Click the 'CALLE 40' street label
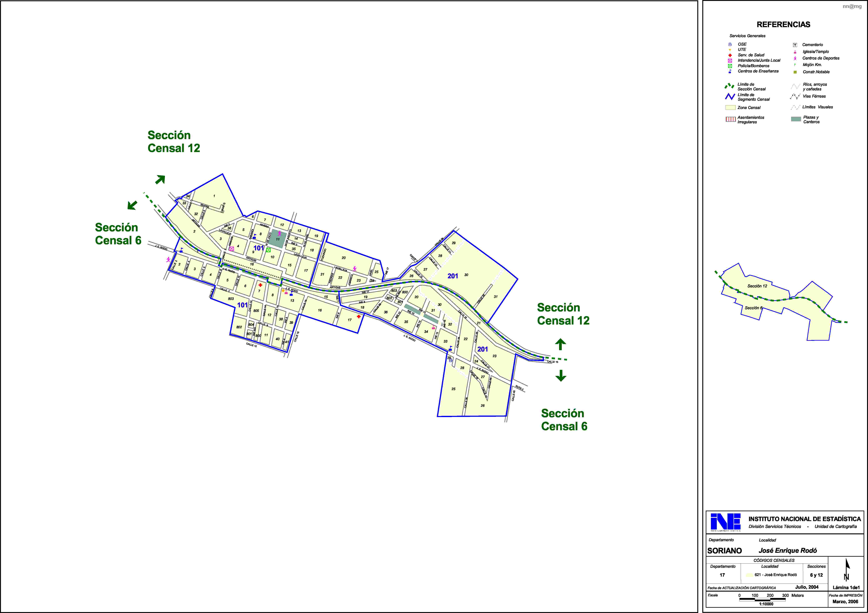 point(513,396)
